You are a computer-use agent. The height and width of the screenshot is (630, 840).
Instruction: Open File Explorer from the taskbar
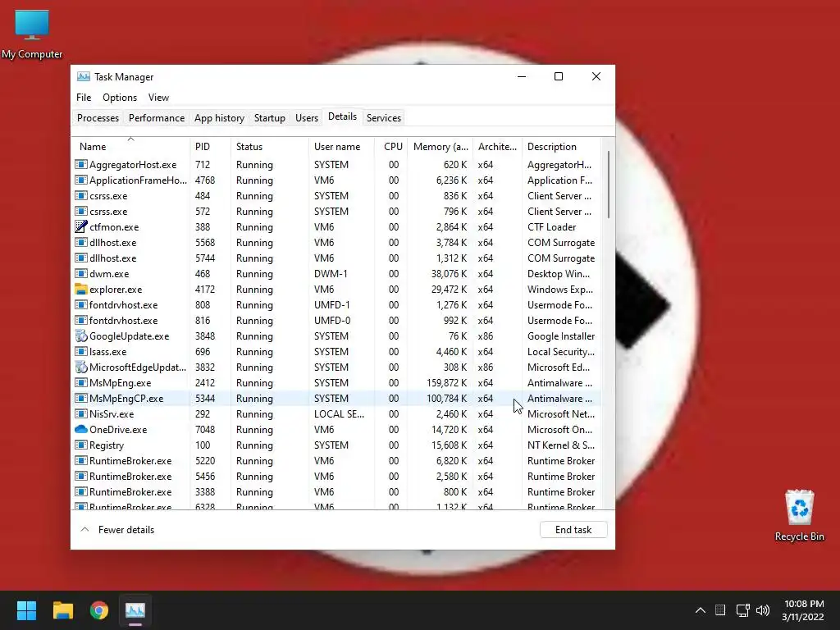tap(62, 610)
